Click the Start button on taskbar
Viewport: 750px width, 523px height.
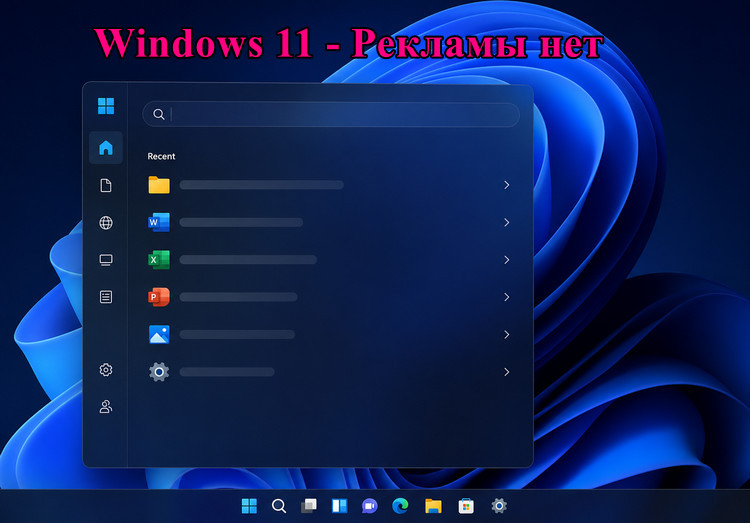[249, 506]
